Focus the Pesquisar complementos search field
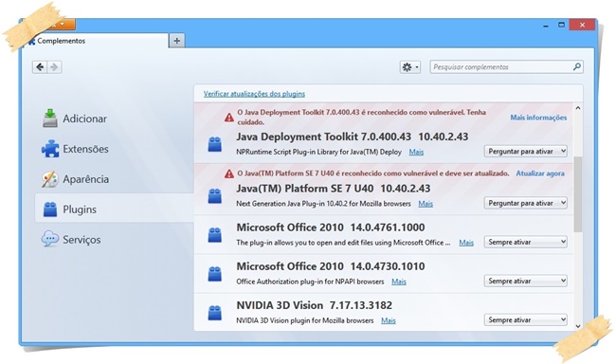This screenshot has width=616, height=364. (x=506, y=66)
